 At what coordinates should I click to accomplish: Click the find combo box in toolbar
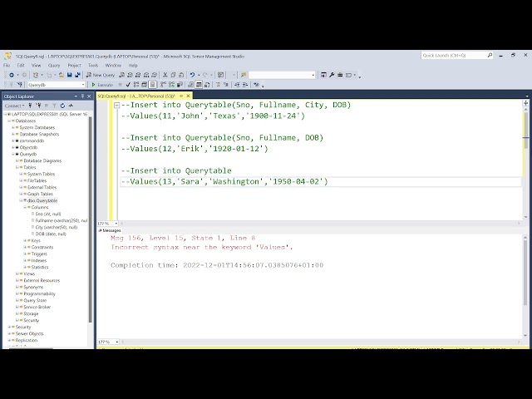(282, 75)
